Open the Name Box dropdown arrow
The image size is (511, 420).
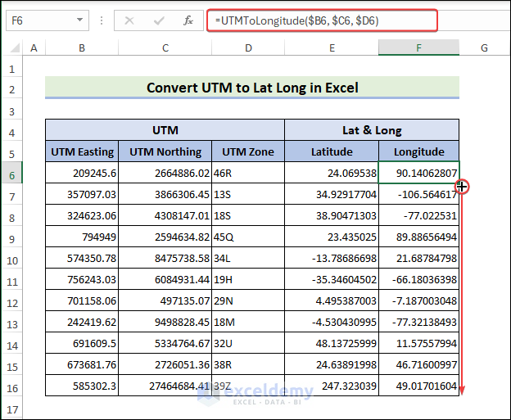(x=79, y=20)
